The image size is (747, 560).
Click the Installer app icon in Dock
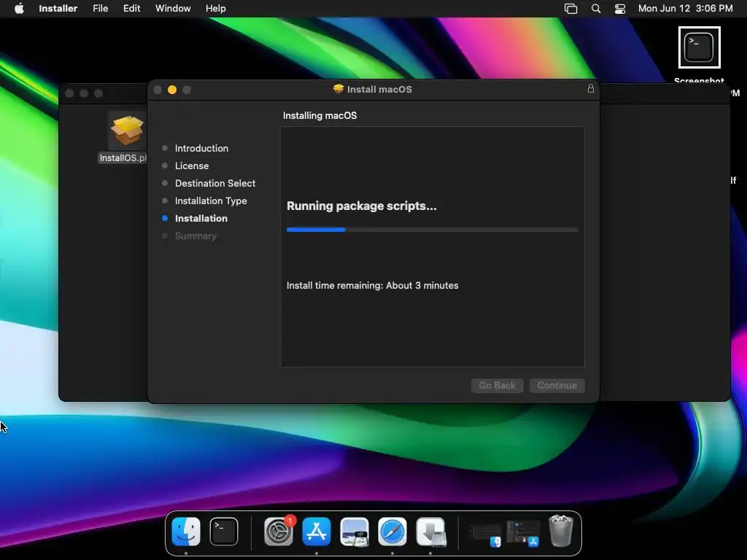[430, 532]
